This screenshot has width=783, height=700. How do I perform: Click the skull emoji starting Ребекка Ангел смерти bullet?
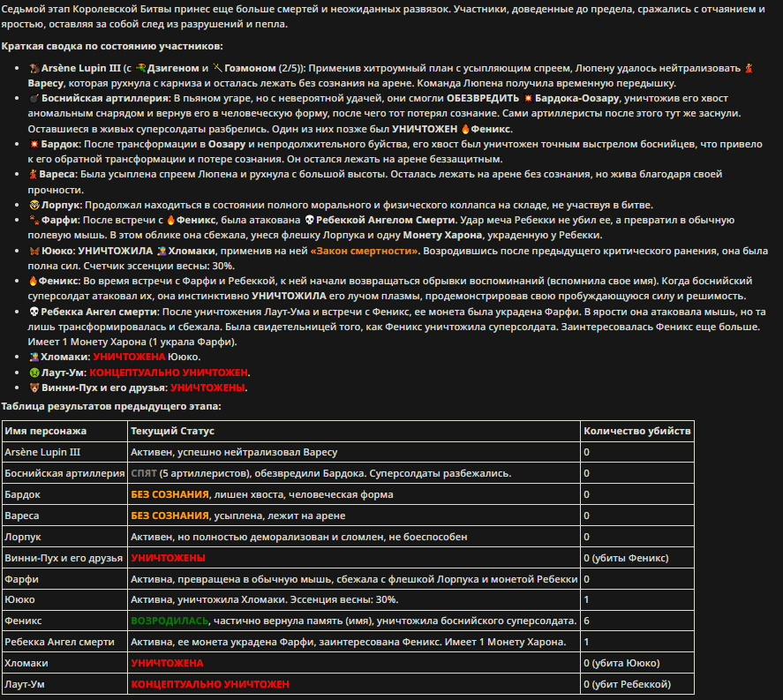[x=34, y=312]
